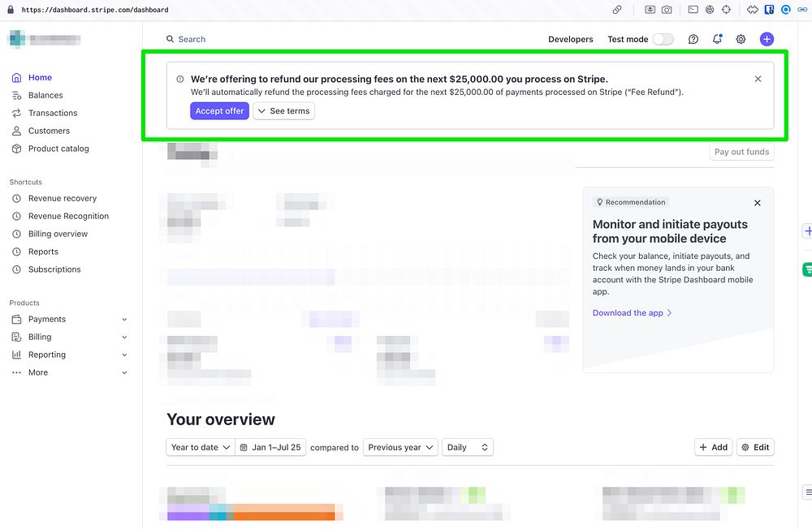Screen dimensions: 812x529
Task: Expand the More menu chevron
Action: (124, 372)
